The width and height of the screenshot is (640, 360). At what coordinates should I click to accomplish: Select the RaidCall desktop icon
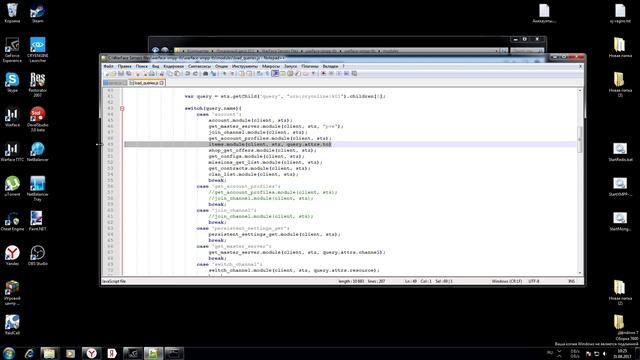coord(12,324)
